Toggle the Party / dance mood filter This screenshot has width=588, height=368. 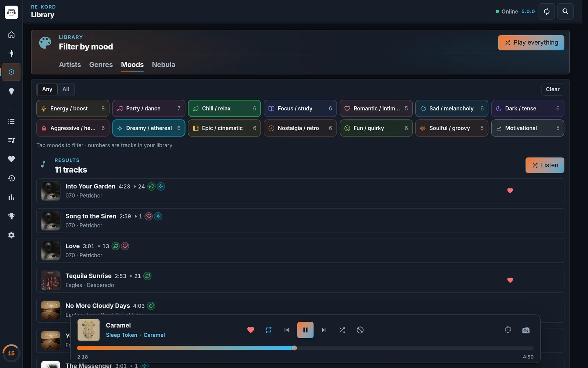pyautogui.click(x=148, y=109)
